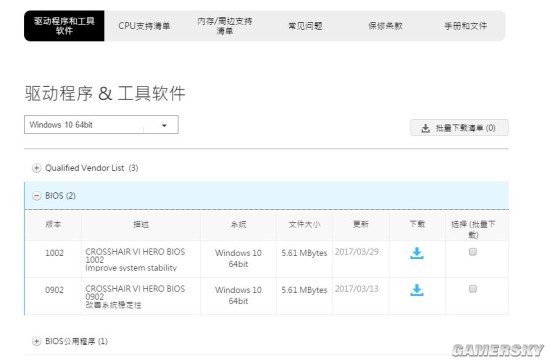Download BIOS version 0902
This screenshot has height=362, width=550.
417,290
